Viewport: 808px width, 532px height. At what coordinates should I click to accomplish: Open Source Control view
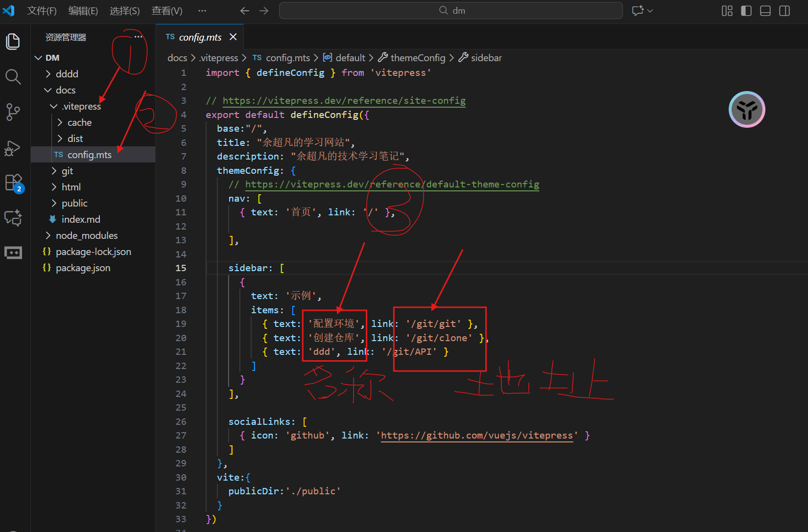point(13,112)
